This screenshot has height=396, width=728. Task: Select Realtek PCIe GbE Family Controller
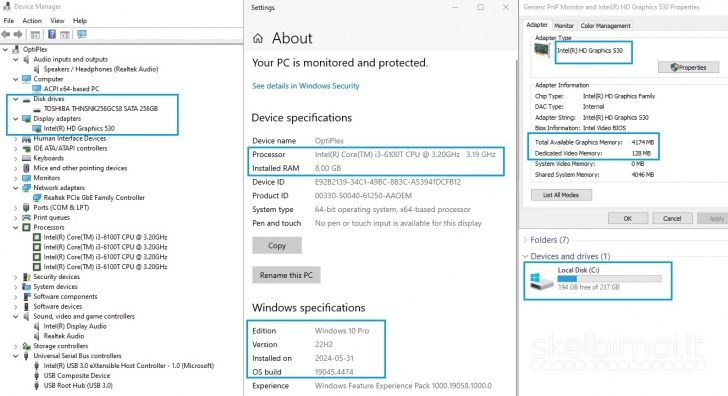click(94, 198)
